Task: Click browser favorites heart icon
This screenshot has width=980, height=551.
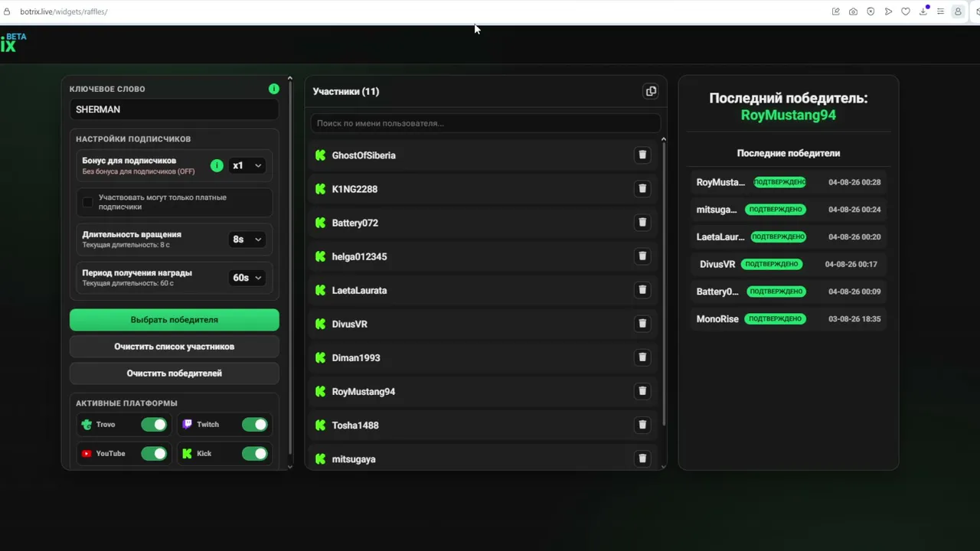Action: pos(906,11)
